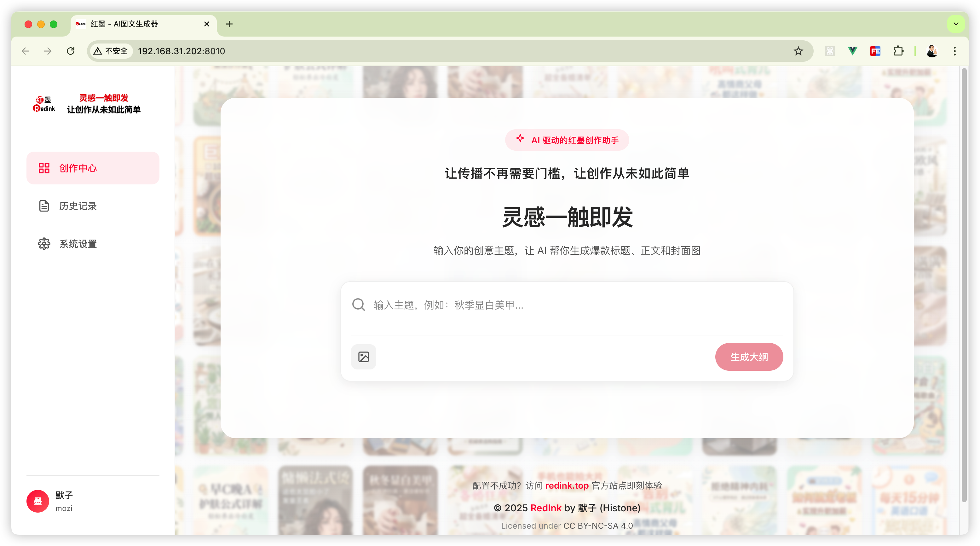Viewport: 980px width, 546px height.
Task: Click the image upload icon button
Action: point(363,357)
